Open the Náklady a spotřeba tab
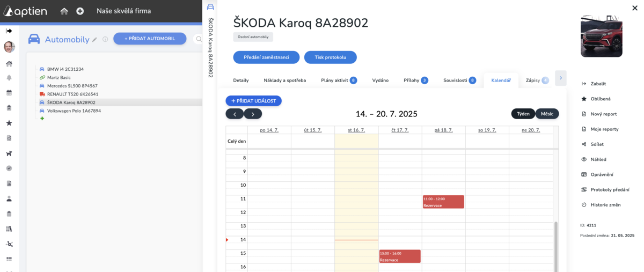Screen dimensions: 644x272 pyautogui.click(x=285, y=80)
